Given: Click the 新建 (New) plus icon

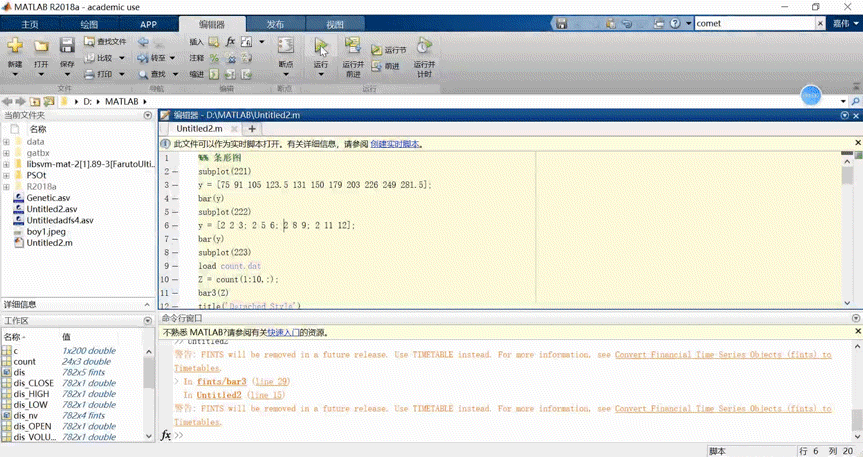Looking at the screenshot, I should click(x=15, y=46).
